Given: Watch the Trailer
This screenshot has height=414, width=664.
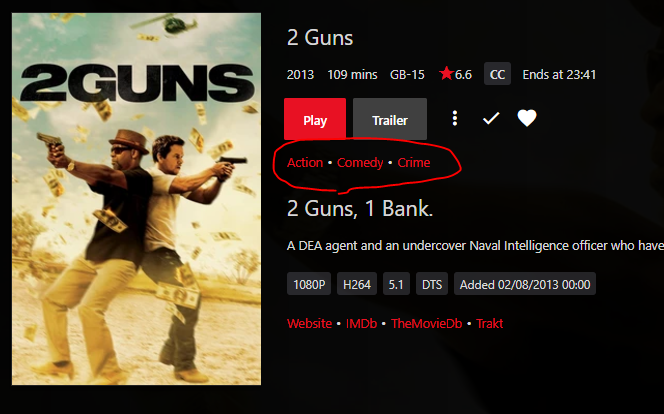Looking at the screenshot, I should click(390, 119).
